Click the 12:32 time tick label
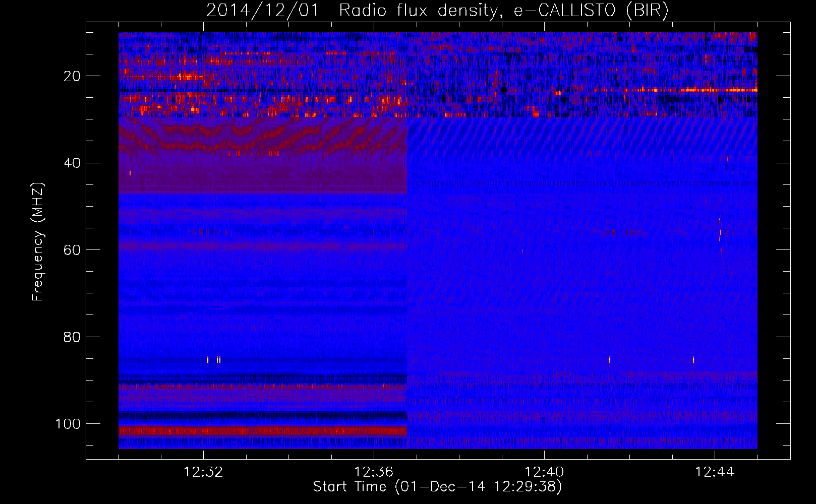 click(203, 472)
